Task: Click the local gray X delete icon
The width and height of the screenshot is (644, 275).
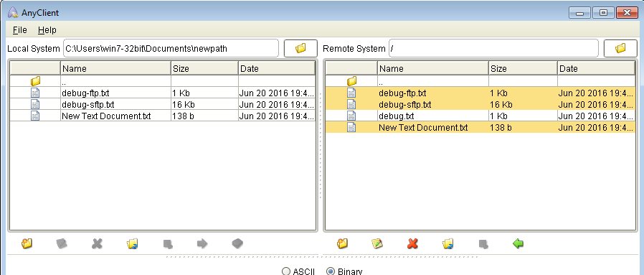Action: (x=97, y=243)
